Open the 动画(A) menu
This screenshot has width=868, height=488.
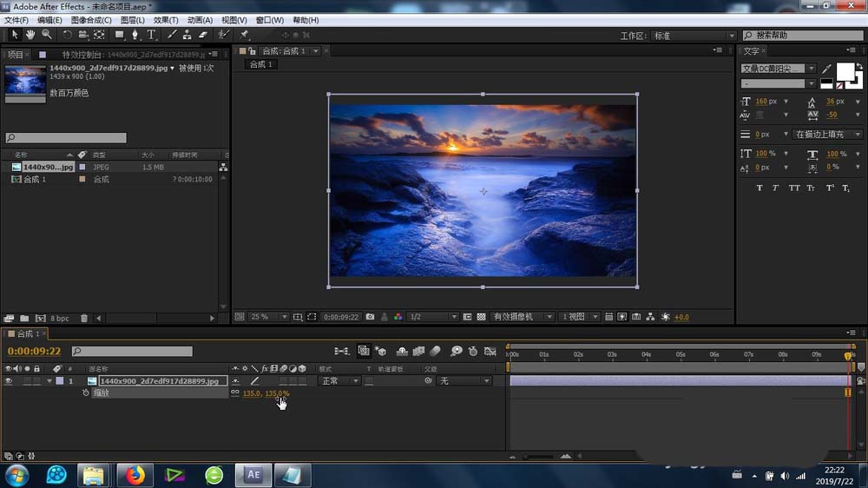point(200,20)
